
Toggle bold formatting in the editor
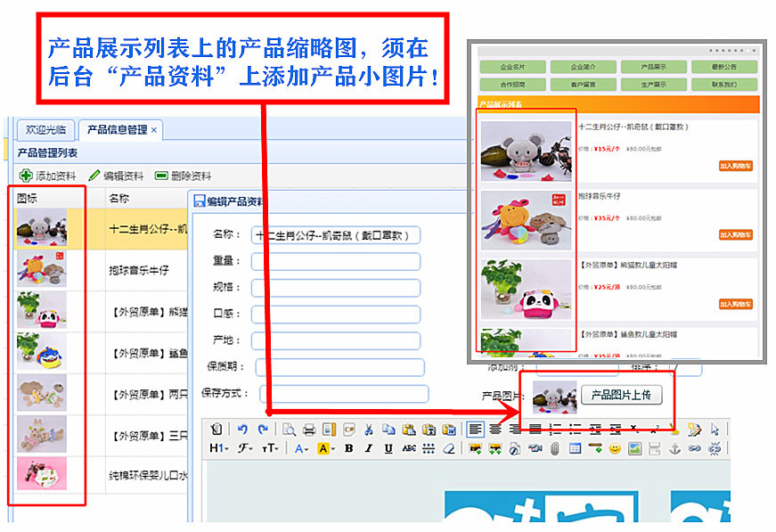(x=348, y=448)
